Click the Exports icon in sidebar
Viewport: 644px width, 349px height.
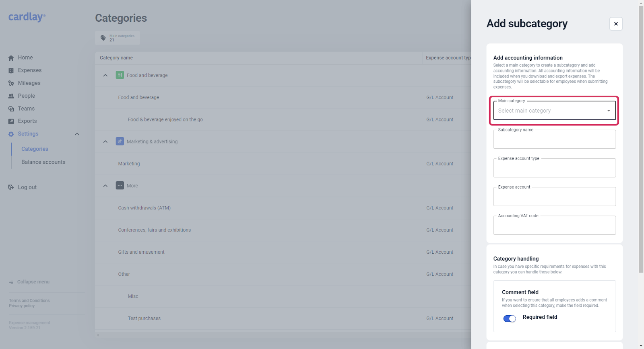(11, 121)
